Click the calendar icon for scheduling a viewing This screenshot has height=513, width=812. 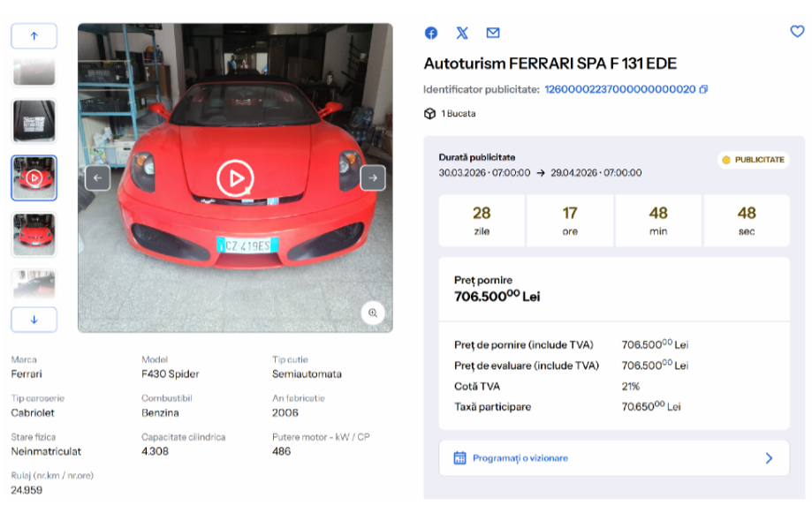point(459,458)
